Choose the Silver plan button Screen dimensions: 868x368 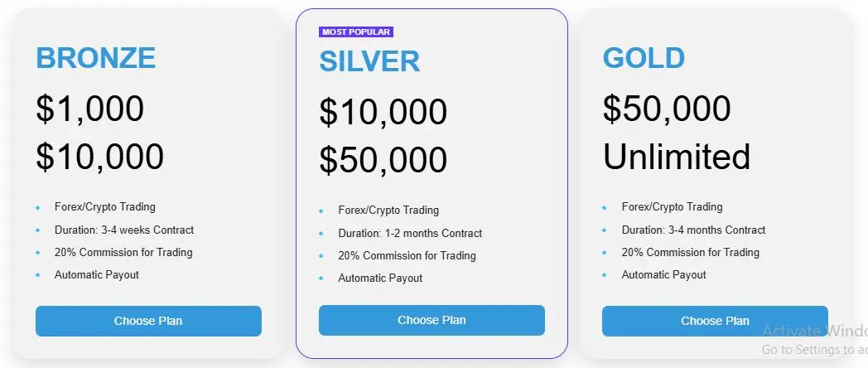[432, 320]
